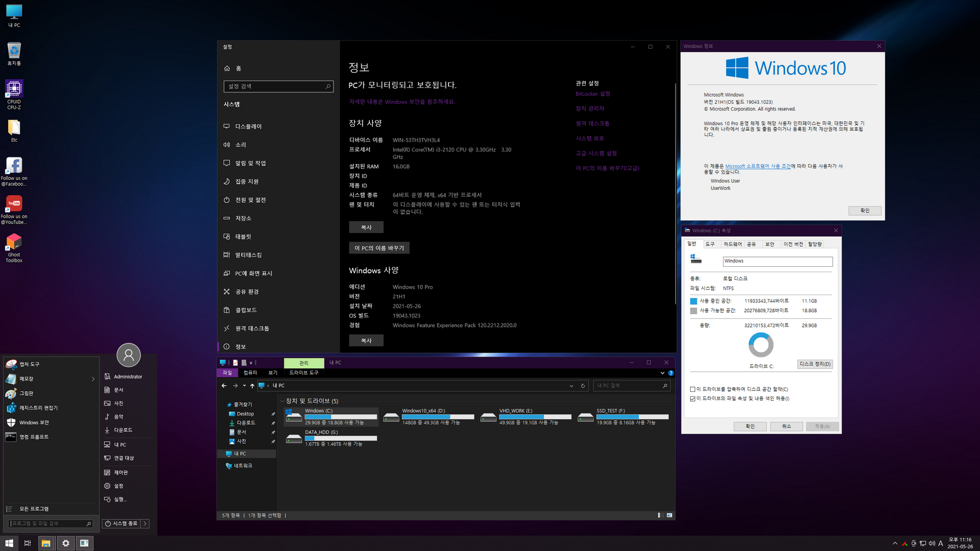Select DATA_HDD (G:) drive
The image size is (980, 551).
click(x=331, y=438)
